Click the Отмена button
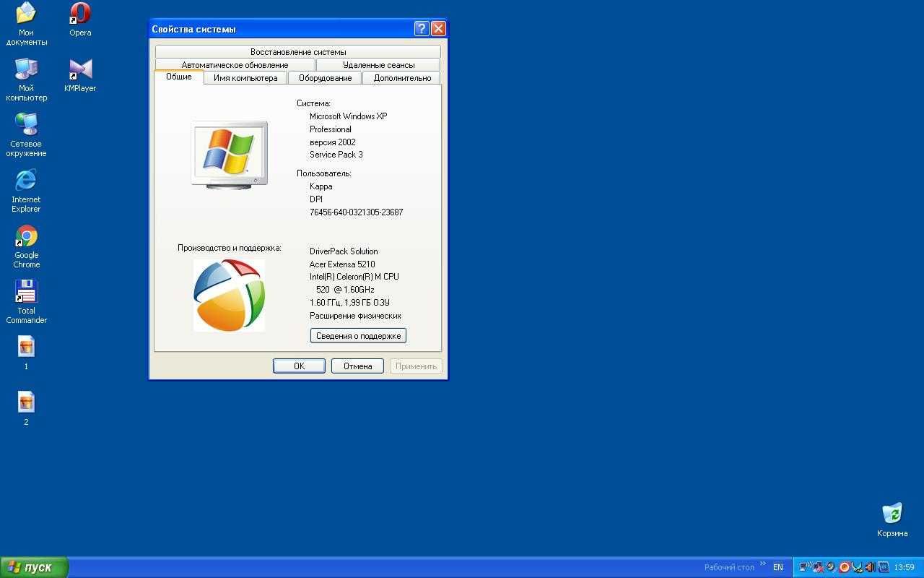The height and width of the screenshot is (578, 924). pos(357,366)
